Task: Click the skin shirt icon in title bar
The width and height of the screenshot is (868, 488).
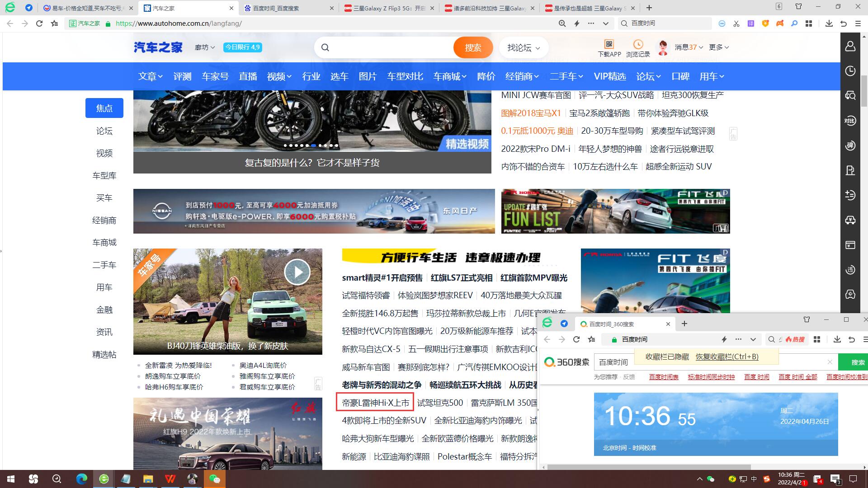Action: (x=798, y=7)
